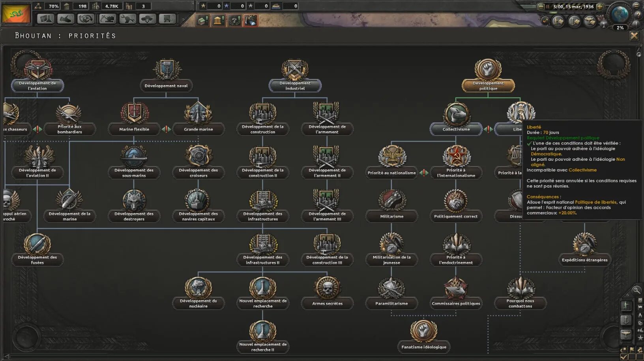Image resolution: width=644 pixels, height=361 pixels.
Task: Increase game speed with plus button
Action: [600, 6]
